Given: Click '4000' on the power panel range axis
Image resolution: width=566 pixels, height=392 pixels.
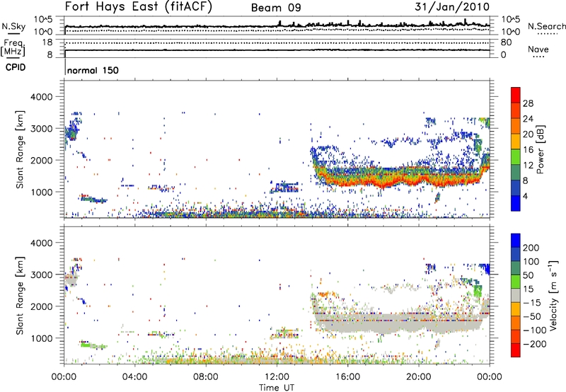Looking at the screenshot, I should pos(42,97).
